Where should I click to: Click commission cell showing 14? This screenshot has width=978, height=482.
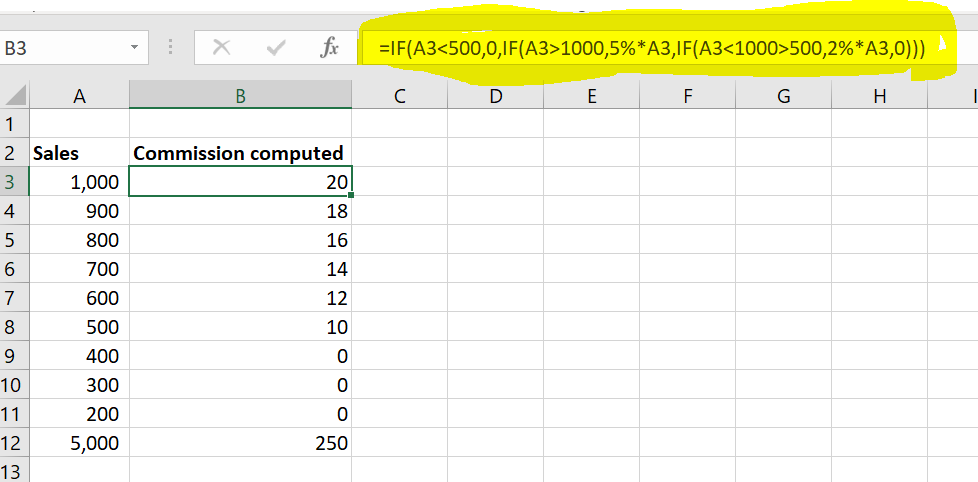[240, 269]
